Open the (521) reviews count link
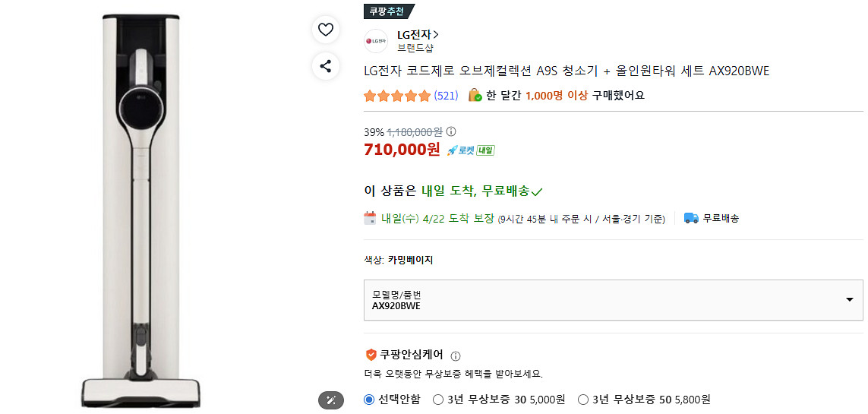 pos(446,96)
